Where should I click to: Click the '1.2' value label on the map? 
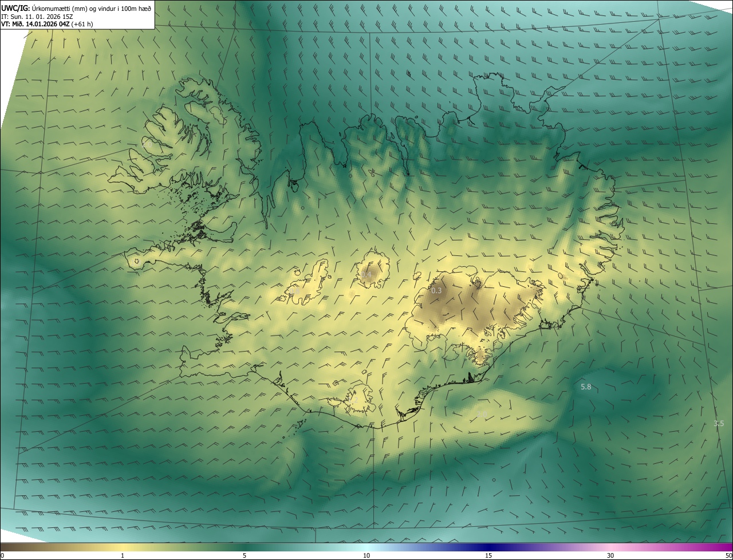click(x=353, y=400)
